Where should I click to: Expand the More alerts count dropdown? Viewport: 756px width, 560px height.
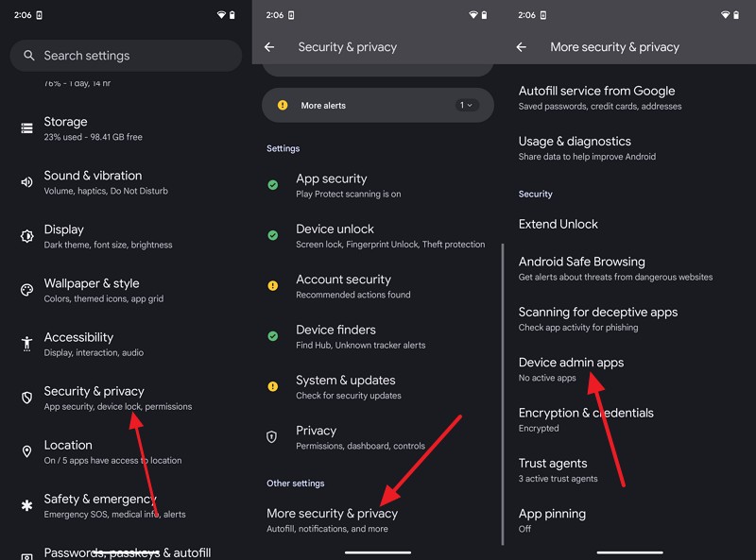pyautogui.click(x=466, y=105)
